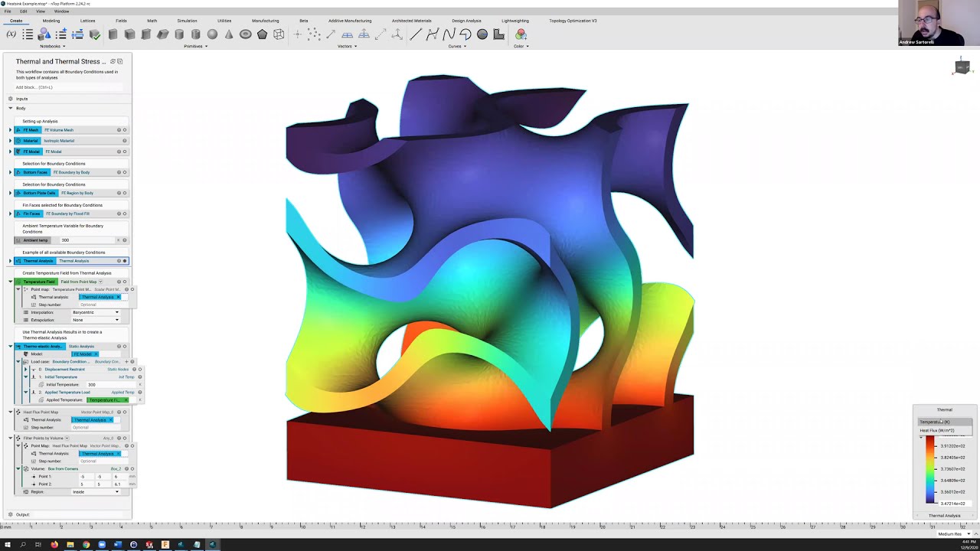980x551 pixels.
Task: Select the Line curve tool
Action: pos(416,34)
